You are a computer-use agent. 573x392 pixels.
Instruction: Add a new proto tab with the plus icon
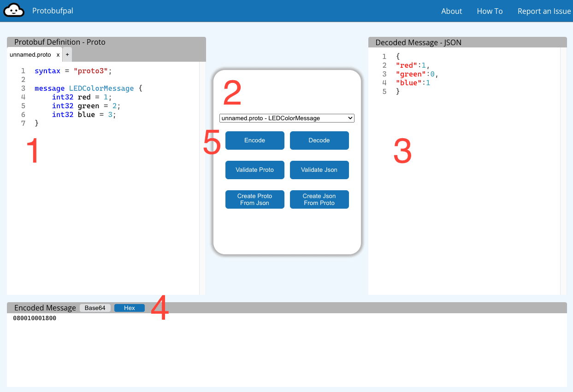click(x=67, y=54)
